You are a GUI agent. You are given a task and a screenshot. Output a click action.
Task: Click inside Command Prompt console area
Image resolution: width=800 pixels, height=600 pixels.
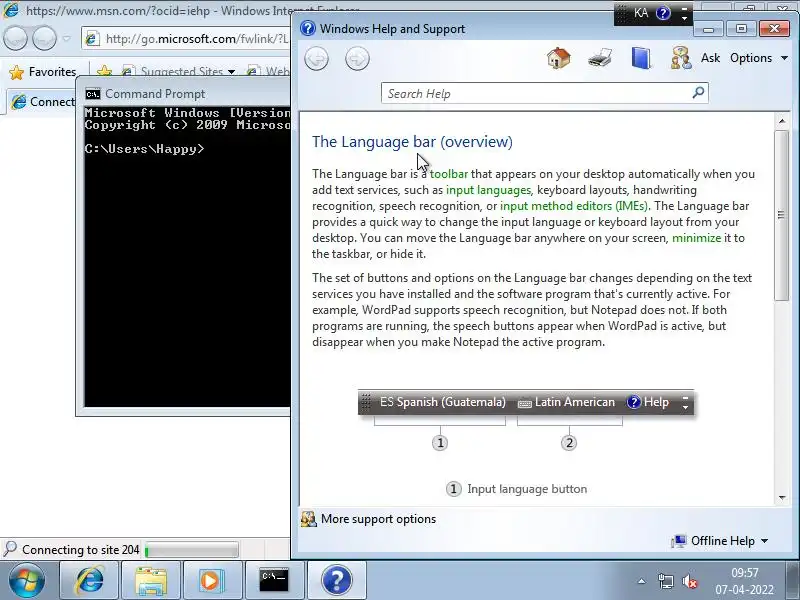[x=187, y=255]
